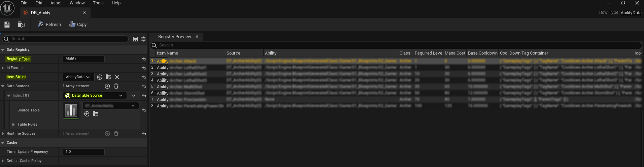This screenshot has height=167, width=644.
Task: Open the AbilityData struct dropdown
Action: pyautogui.click(x=78, y=77)
